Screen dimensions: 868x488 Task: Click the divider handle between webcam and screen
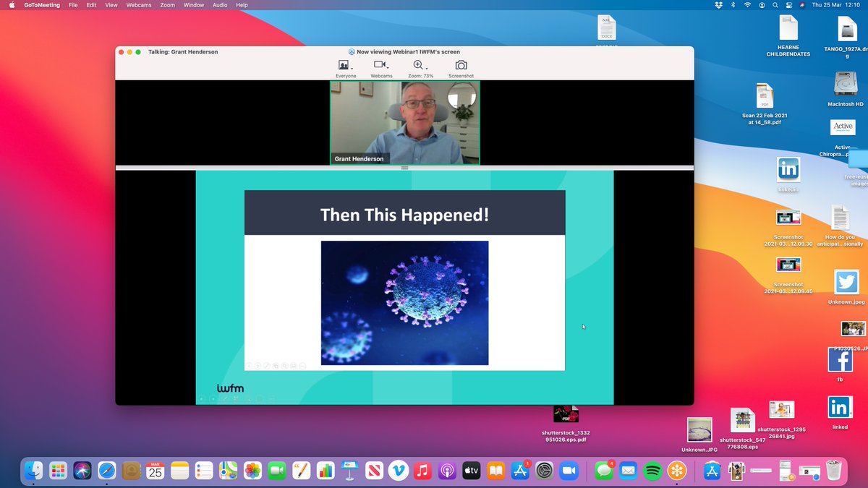point(404,168)
